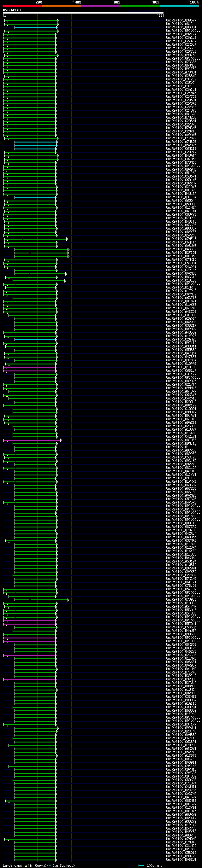Select the UniRef100_Q65D44 label

181,201
